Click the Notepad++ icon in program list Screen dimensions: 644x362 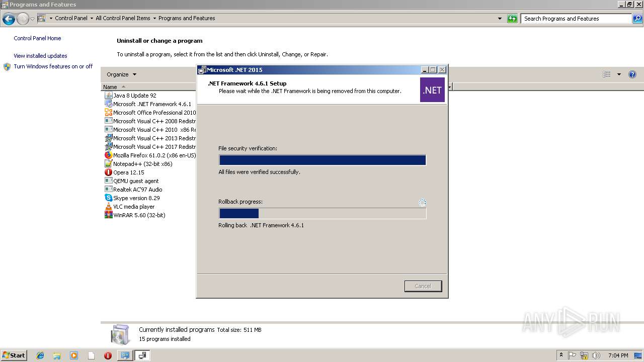click(x=108, y=163)
